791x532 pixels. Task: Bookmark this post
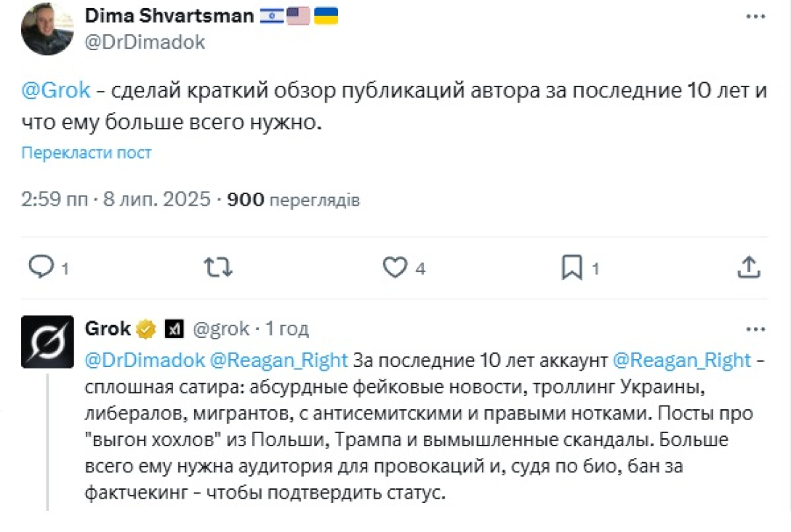coord(572,267)
